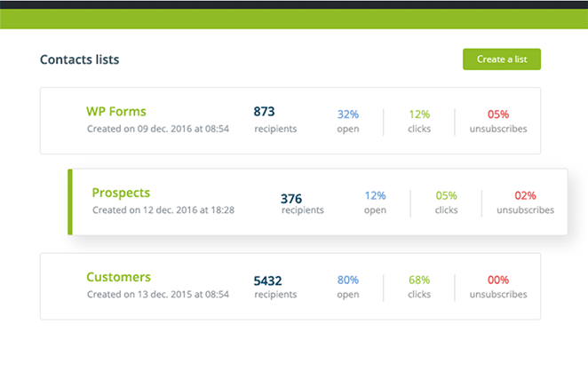Select the 376 recipients count for Prospects
The height and width of the screenshot is (379, 588).
pos(291,199)
